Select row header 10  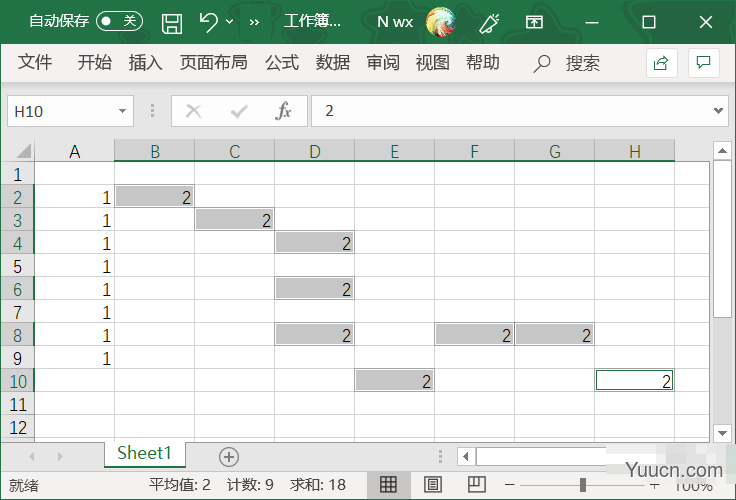pos(17,381)
